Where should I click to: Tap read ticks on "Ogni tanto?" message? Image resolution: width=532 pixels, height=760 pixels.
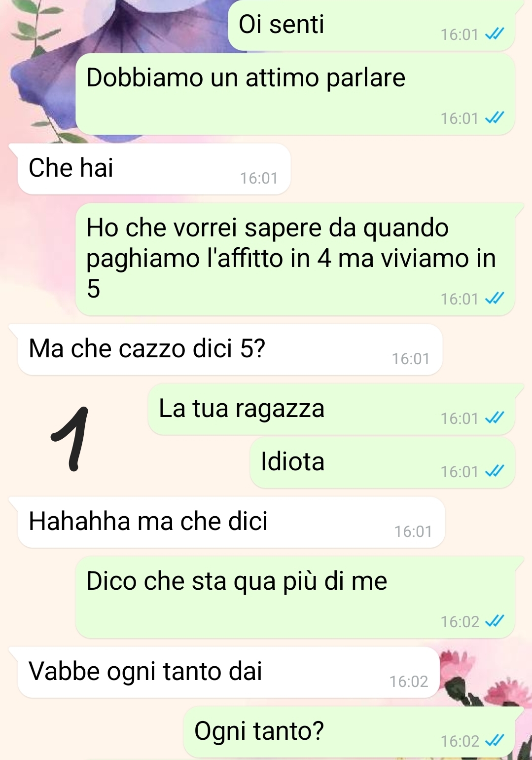[495, 741]
